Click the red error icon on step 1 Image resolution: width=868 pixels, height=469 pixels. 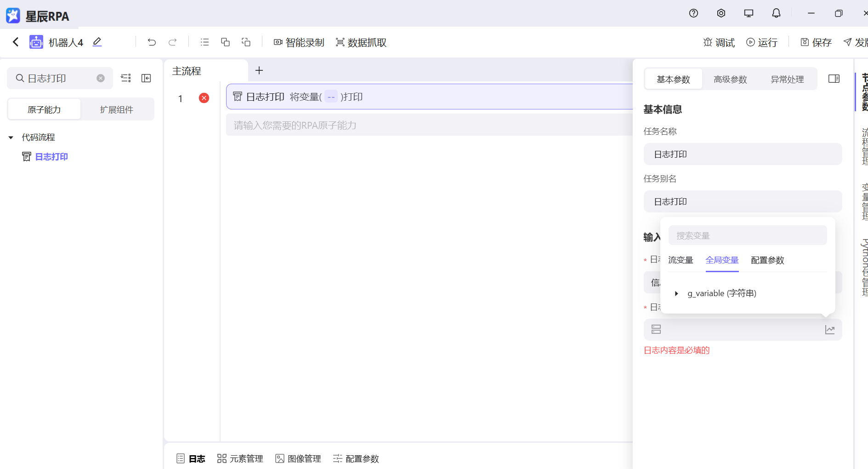coord(204,98)
